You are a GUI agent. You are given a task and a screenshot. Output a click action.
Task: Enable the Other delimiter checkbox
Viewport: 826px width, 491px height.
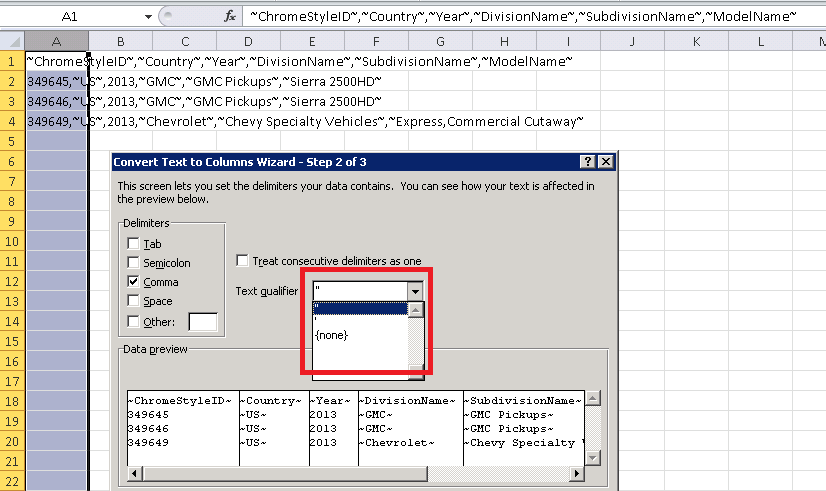pyautogui.click(x=133, y=321)
